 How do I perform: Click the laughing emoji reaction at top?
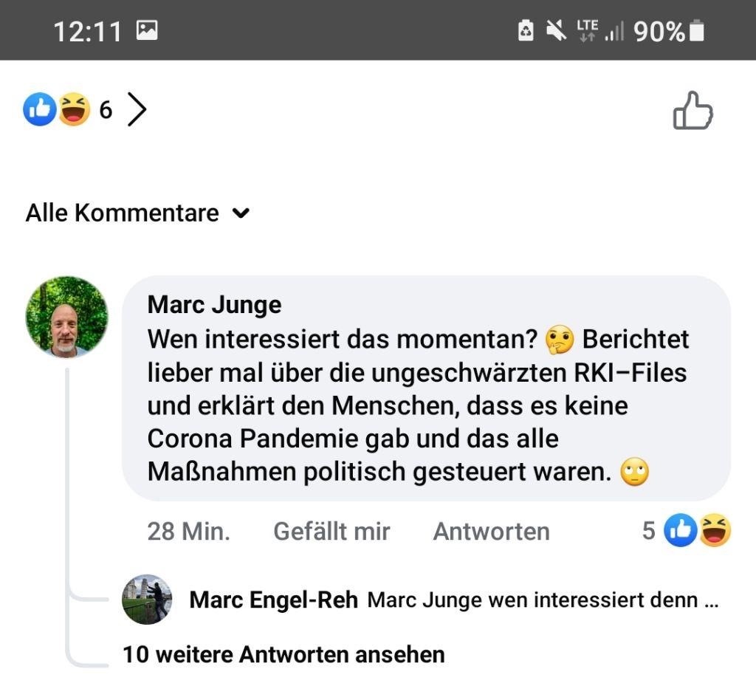pos(74,110)
